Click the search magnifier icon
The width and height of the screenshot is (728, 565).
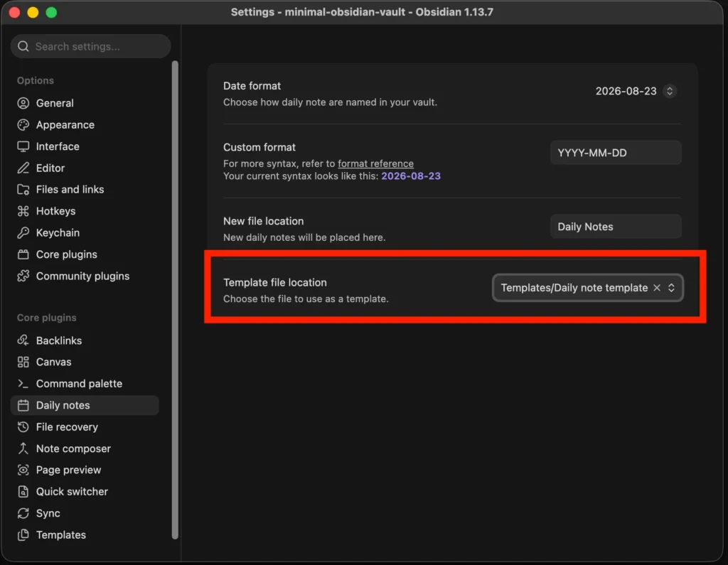[x=23, y=46]
